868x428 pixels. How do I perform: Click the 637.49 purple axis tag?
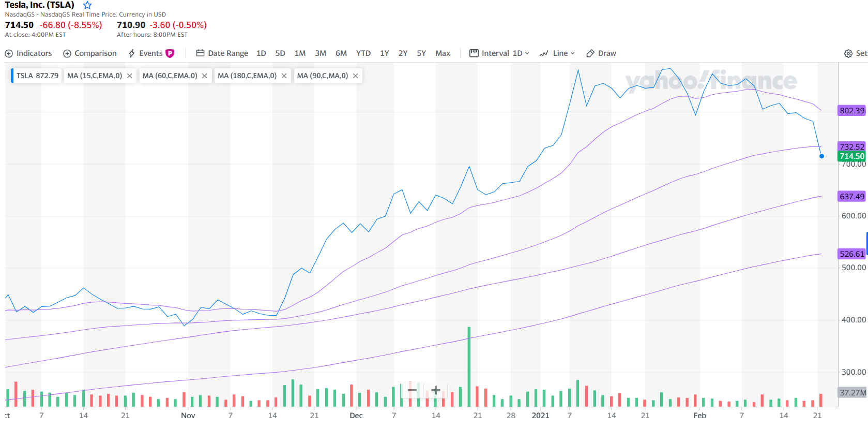click(852, 196)
